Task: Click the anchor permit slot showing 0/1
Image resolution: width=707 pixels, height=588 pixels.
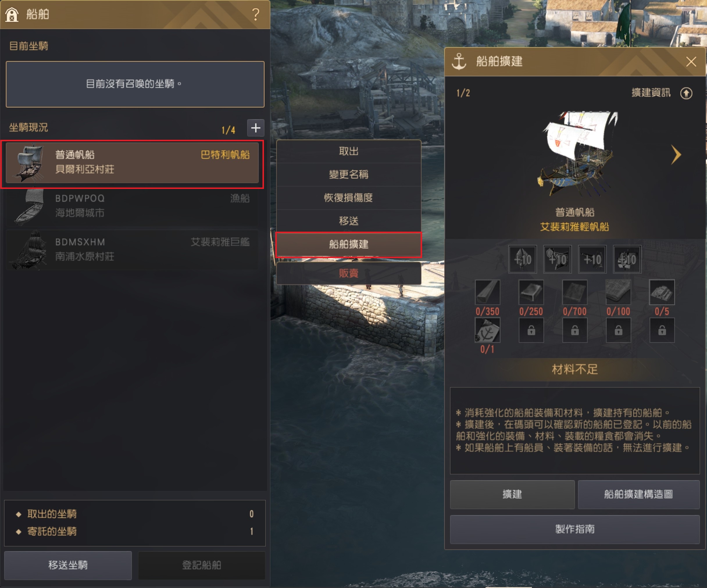Action: (487, 330)
